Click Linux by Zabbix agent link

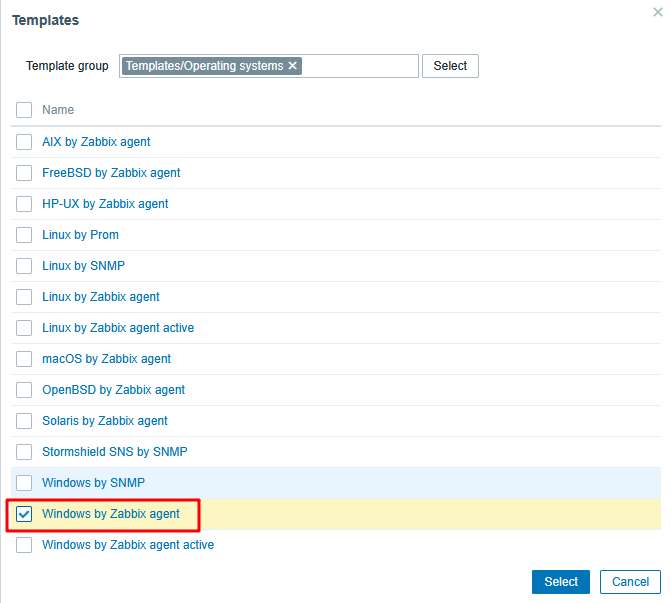coord(100,297)
